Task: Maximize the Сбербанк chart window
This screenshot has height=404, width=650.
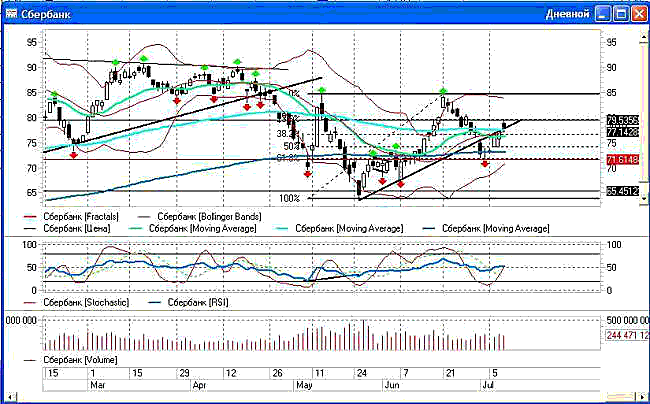Action: pos(621,14)
